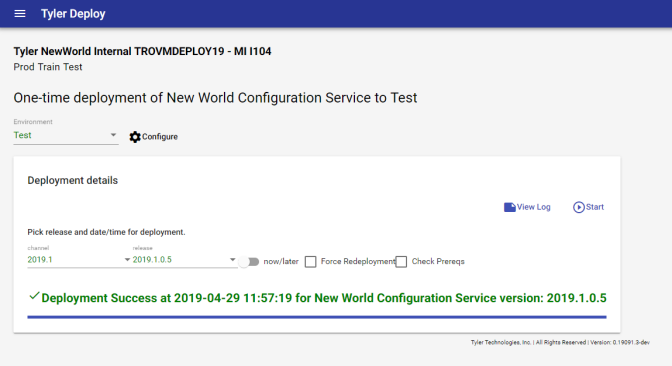Check the Check Prereqs checkbox
The width and height of the screenshot is (672, 366).
[x=401, y=261]
